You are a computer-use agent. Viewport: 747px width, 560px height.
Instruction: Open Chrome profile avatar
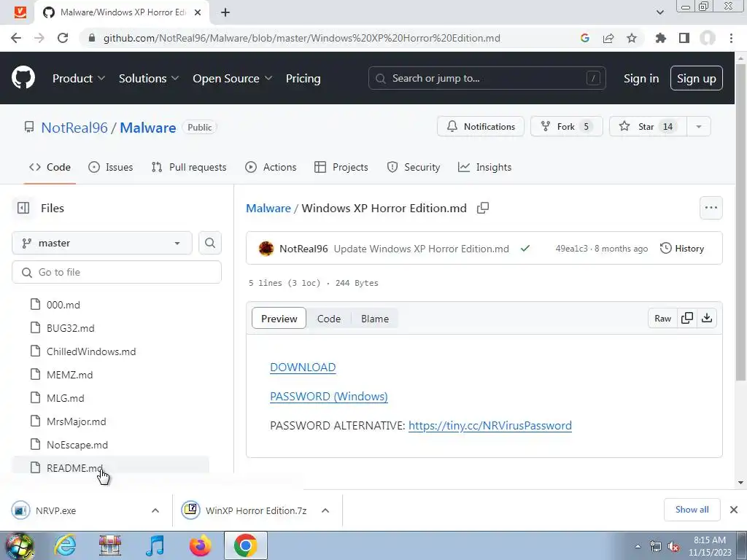(708, 38)
